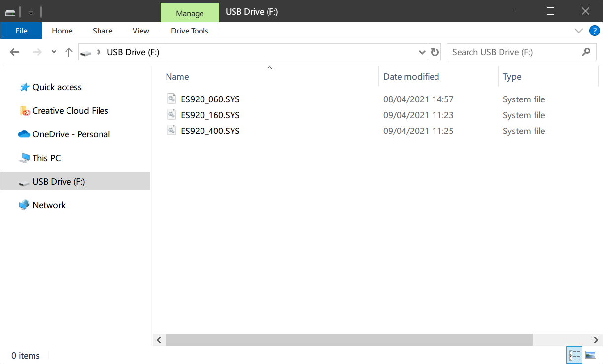Click the drive icon in title bar
The width and height of the screenshot is (603, 364).
pyautogui.click(x=10, y=12)
